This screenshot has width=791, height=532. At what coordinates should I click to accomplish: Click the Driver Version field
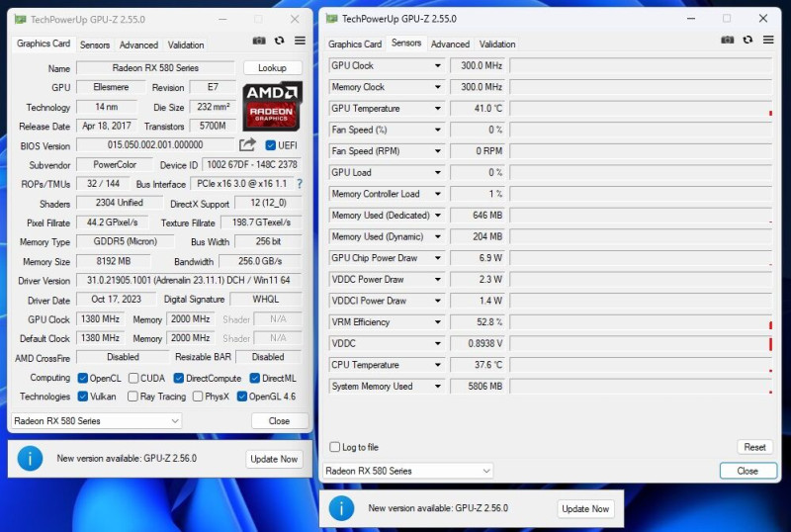pyautogui.click(x=189, y=280)
